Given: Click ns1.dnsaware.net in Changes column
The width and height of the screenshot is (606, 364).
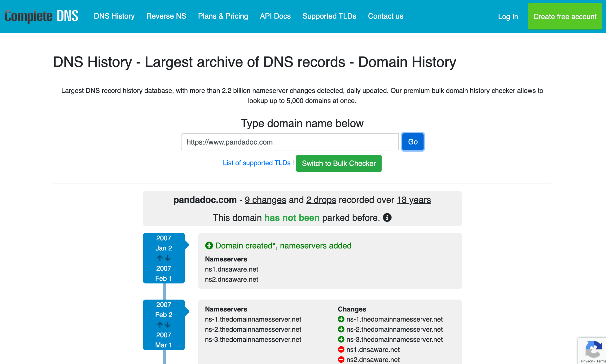Looking at the screenshot, I should [x=373, y=350].
